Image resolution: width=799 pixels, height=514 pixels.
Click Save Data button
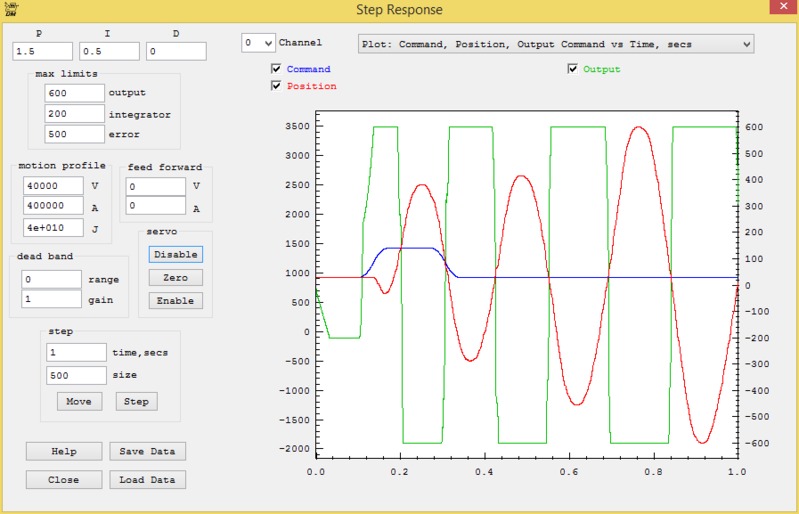pyautogui.click(x=147, y=452)
